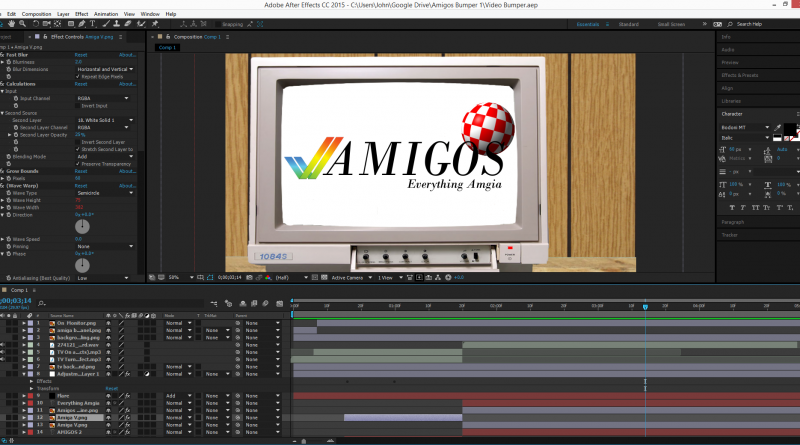
Task: Expand the Flare layer properties
Action: pos(23,395)
